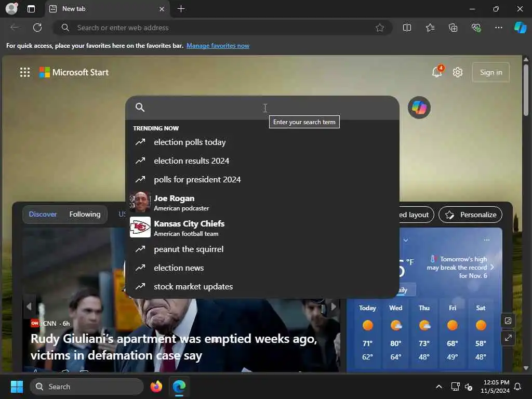Select Sat forecast column
The image size is (532, 399).
481,334
